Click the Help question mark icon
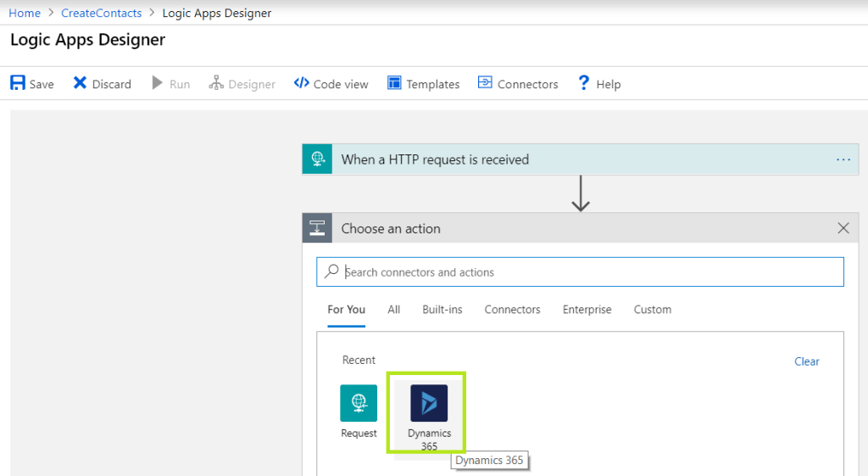Screen dimensions: 868x476 coord(583,83)
